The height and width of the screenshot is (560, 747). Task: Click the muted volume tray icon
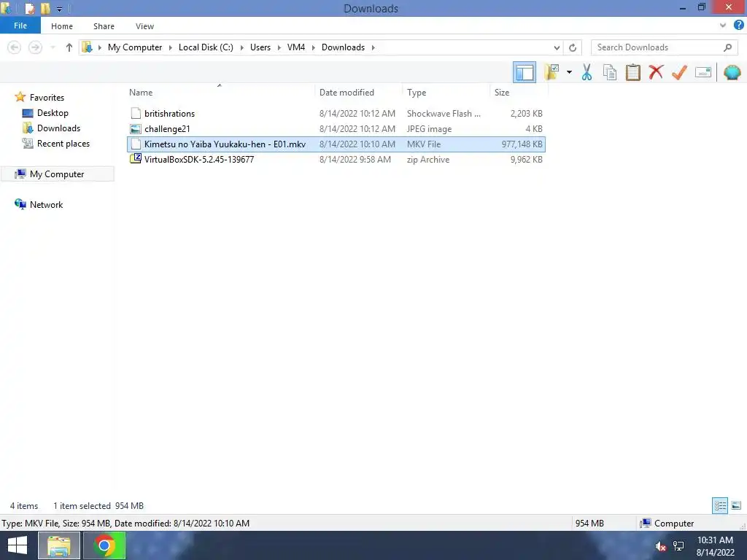tap(660, 546)
